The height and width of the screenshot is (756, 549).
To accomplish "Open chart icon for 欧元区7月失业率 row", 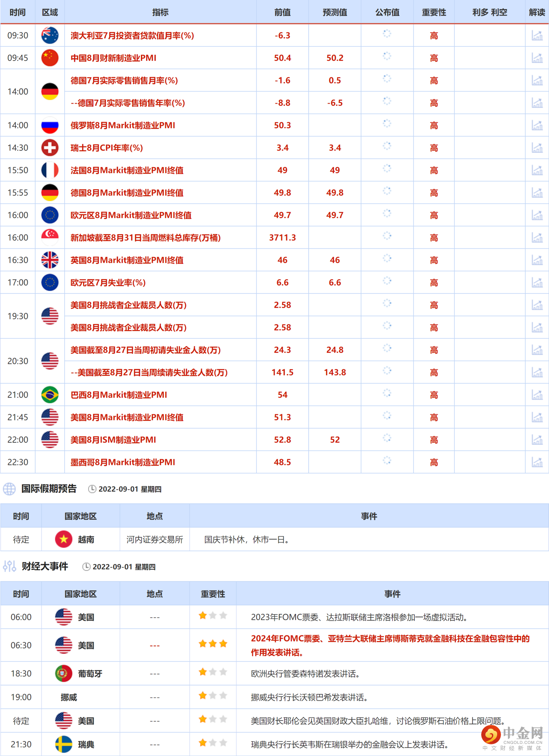I will [x=537, y=283].
